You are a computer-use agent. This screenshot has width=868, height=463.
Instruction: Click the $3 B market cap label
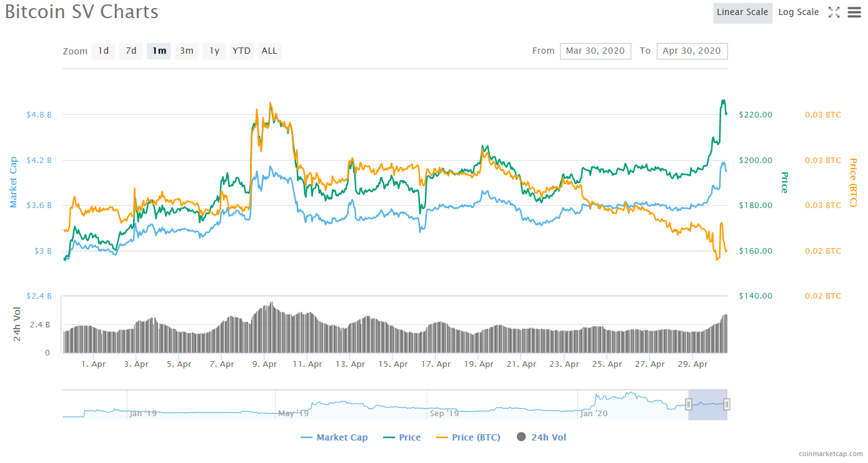point(42,251)
